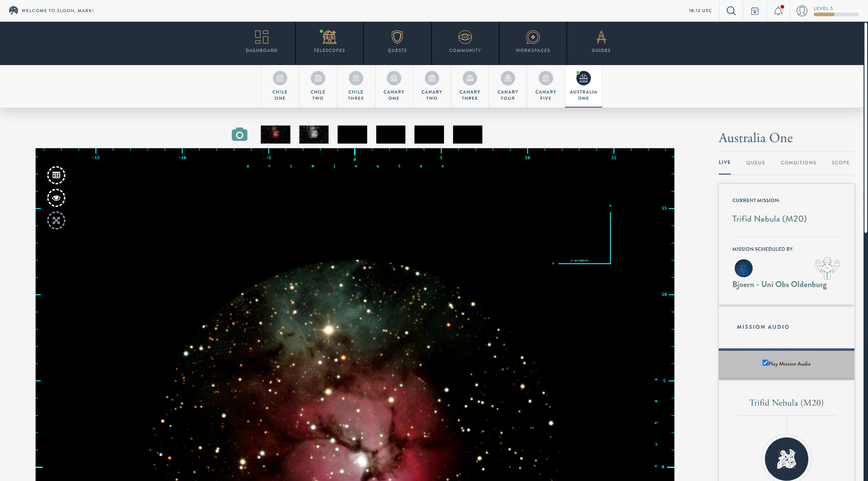Select the Canary Five telescope
This screenshot has height=481, width=868.
point(546,86)
